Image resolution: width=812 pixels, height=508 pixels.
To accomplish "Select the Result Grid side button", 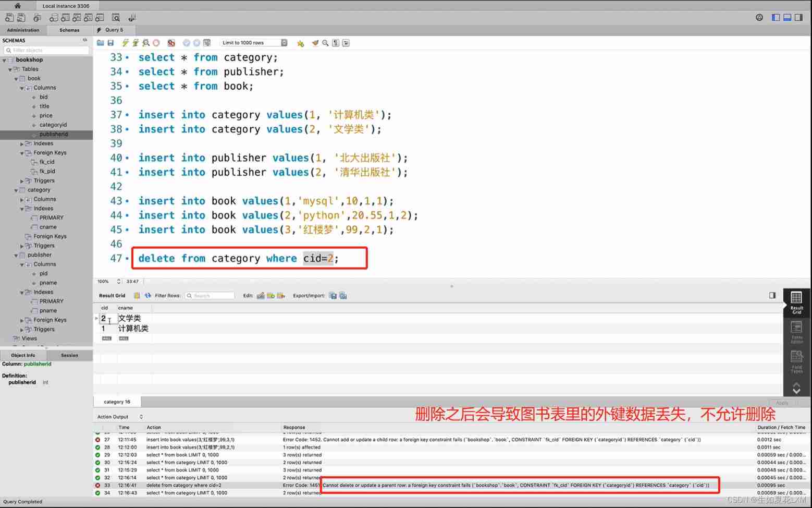I will click(796, 303).
